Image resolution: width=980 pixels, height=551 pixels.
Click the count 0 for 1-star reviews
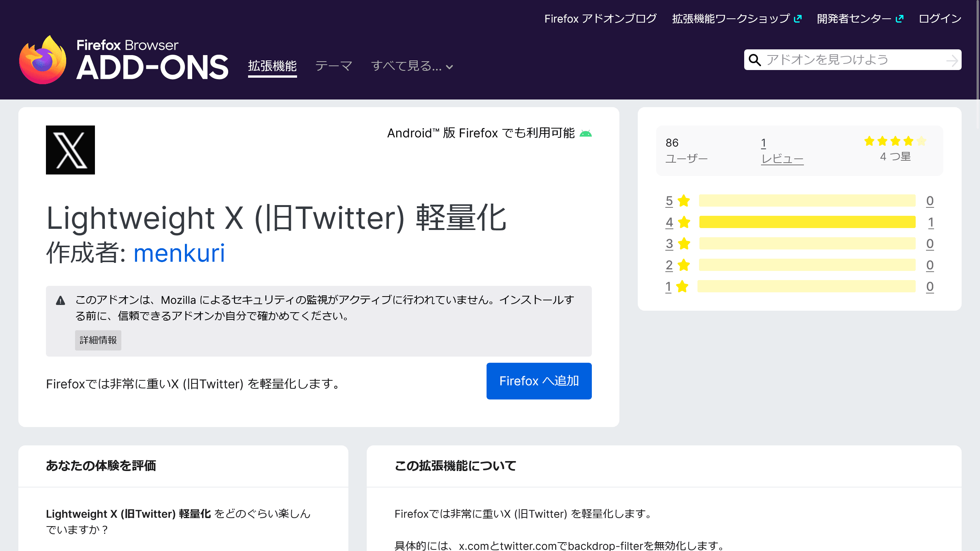click(x=930, y=287)
